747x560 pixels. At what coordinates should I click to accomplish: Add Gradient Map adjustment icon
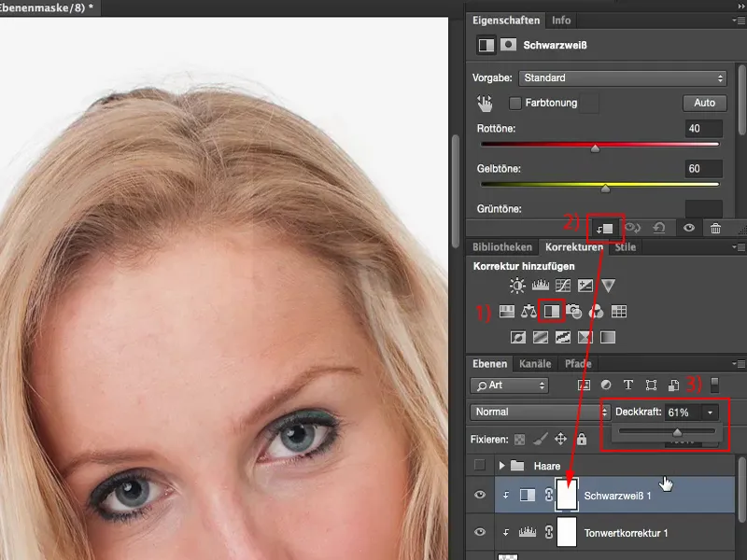coord(608,338)
